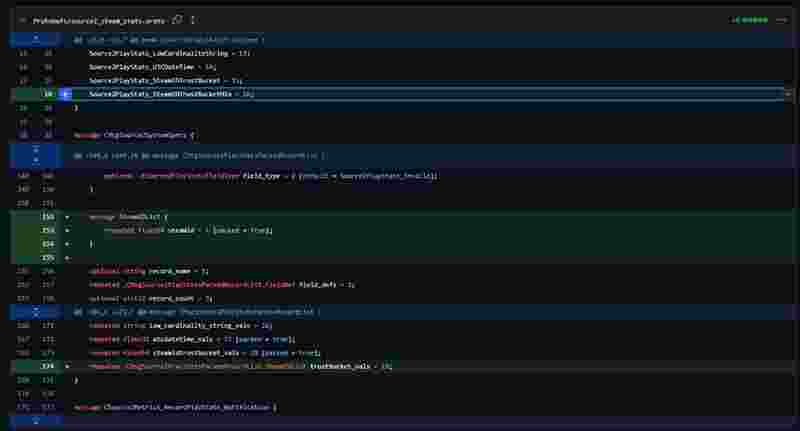
Task: Expand hidden lines above the first hunk
Action: 36,39
